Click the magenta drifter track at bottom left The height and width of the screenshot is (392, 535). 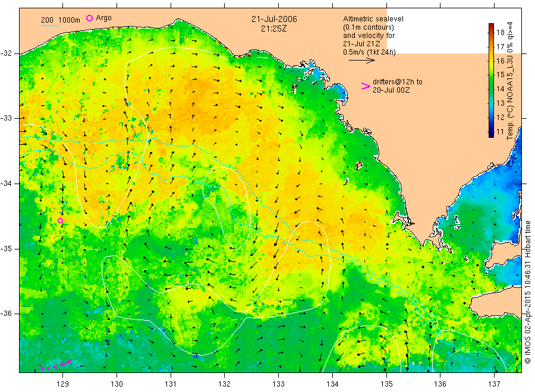(x=56, y=365)
